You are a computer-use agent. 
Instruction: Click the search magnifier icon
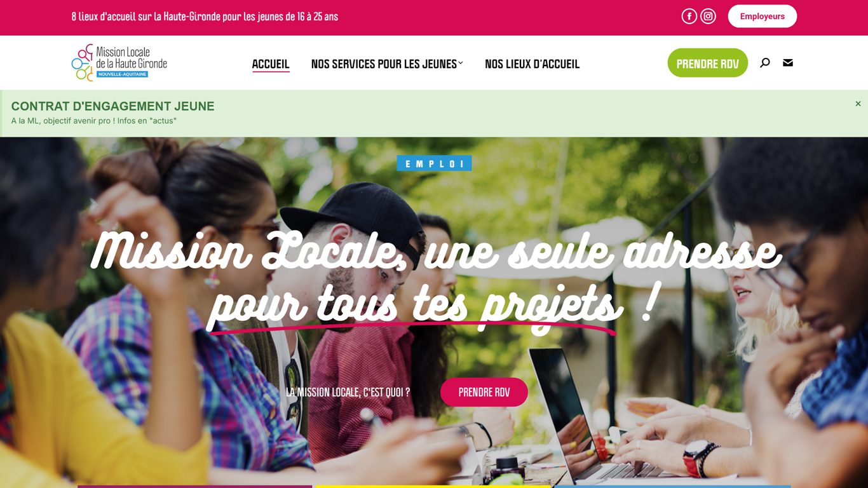[x=765, y=62]
